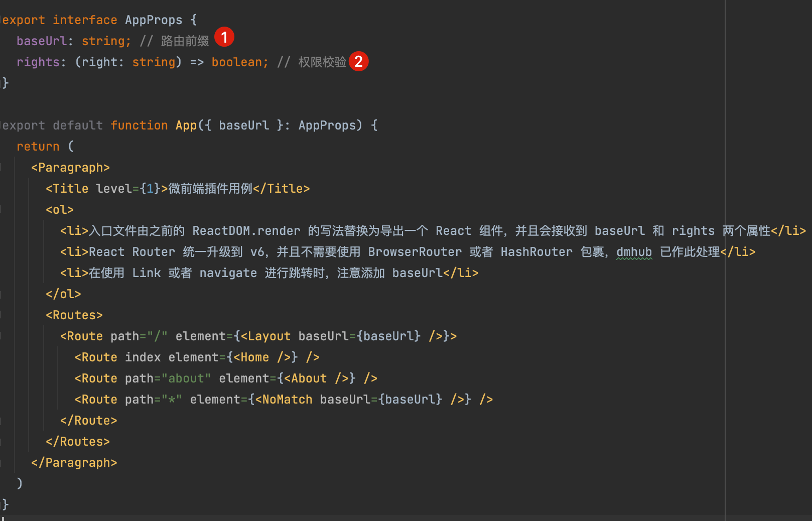The image size is (812, 521).
Task: Click the baseUrl property in the interface
Action: tap(42, 41)
